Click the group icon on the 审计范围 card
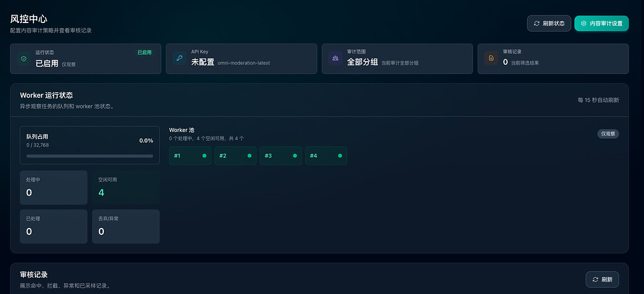The image size is (644, 294). (x=335, y=58)
